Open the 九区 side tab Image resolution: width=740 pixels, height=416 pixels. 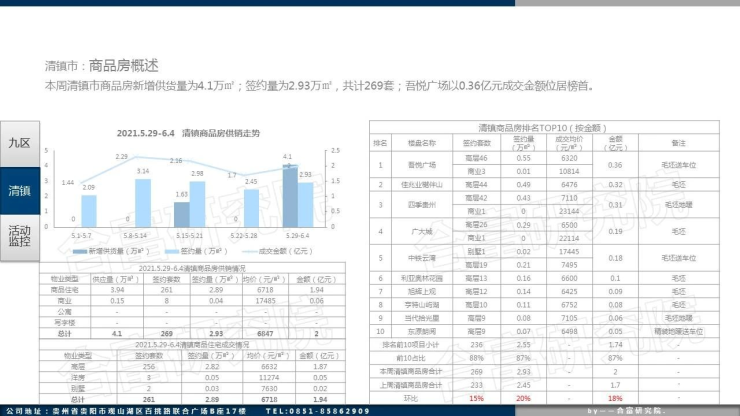click(x=19, y=143)
